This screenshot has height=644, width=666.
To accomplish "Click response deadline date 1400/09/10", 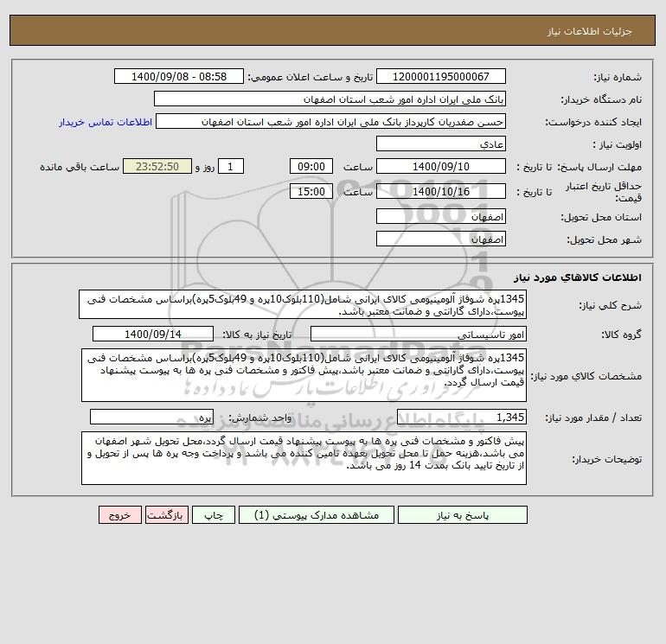I will coord(441,167).
